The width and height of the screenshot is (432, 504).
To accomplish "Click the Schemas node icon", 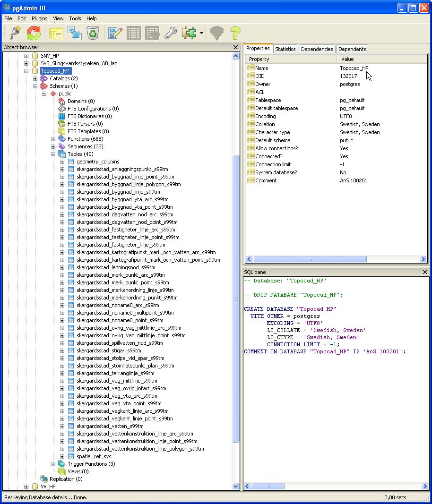I will pyautogui.click(x=44, y=86).
